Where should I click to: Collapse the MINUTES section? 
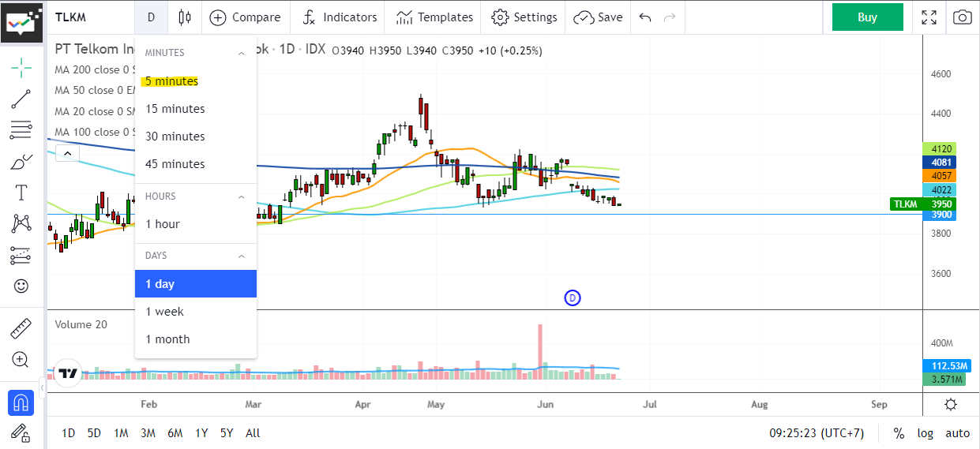click(242, 53)
